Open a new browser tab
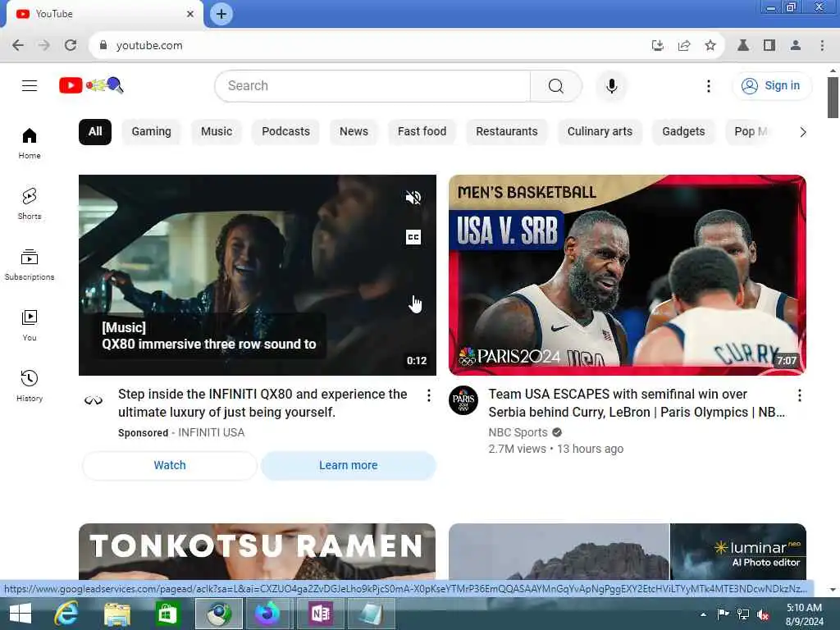The image size is (840, 630). point(221,14)
